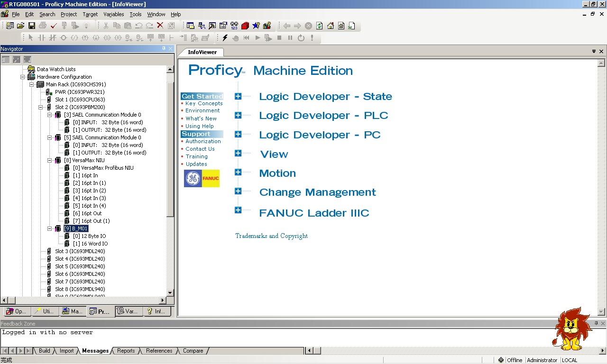The image size is (607, 364).
Task: Expand Logic Developer - State section
Action: coord(238,96)
